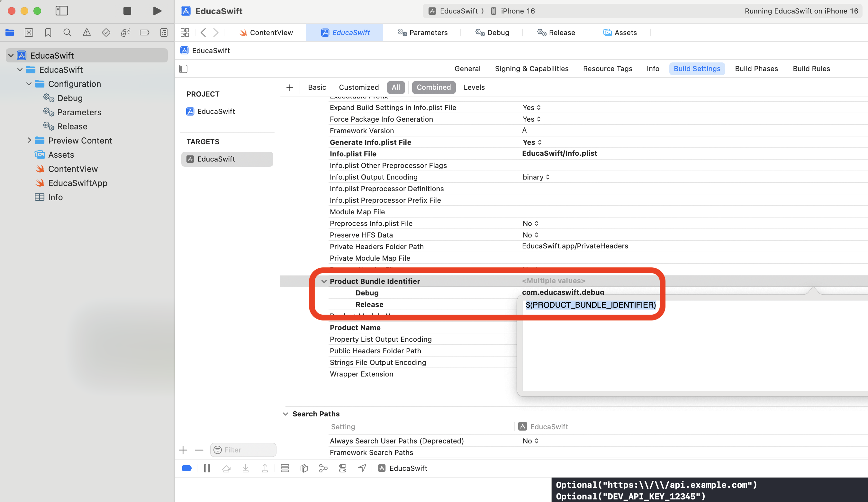Open the Source Control navigator
The image size is (868, 502).
coord(29,33)
